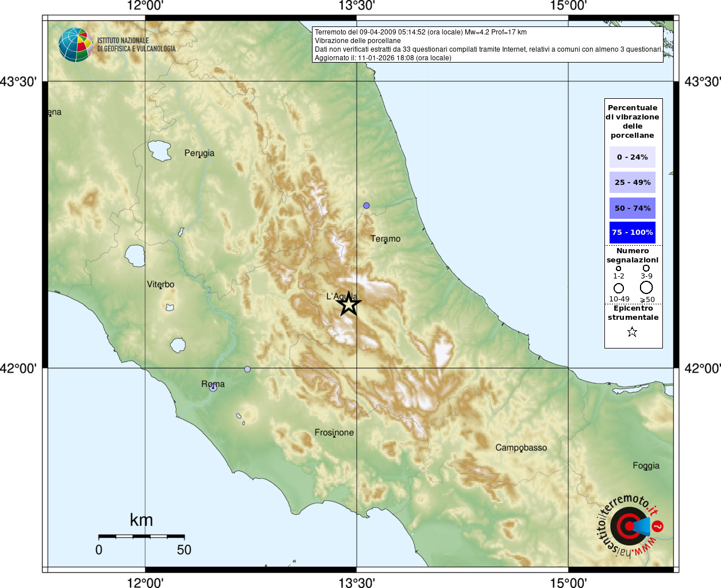Screen dimensions: 721x588
Task: Click the Numero segnalazioni legend heading
Action: (x=633, y=256)
